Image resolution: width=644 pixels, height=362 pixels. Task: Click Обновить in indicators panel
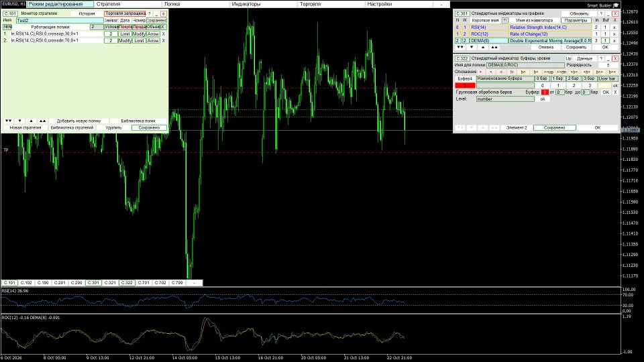[579, 13]
